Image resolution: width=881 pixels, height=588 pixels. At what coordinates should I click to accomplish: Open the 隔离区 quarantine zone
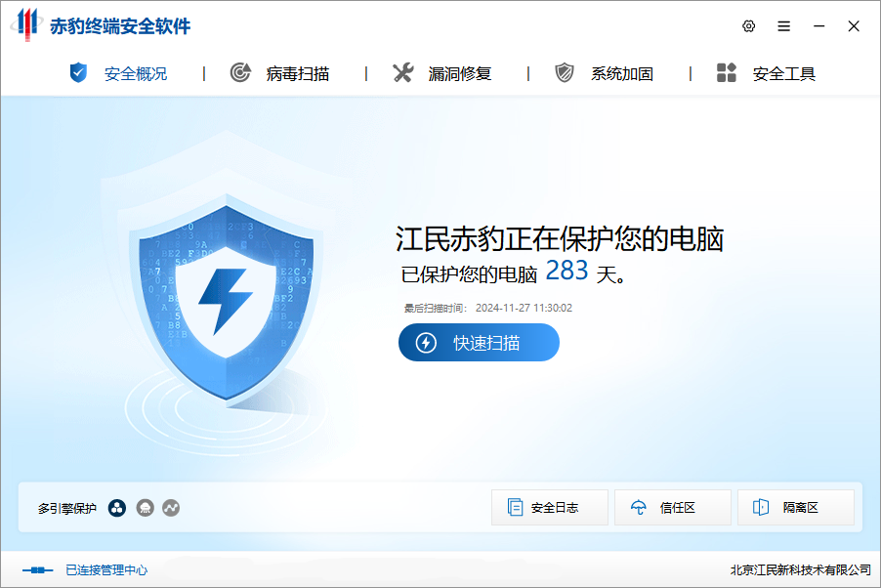coord(796,508)
